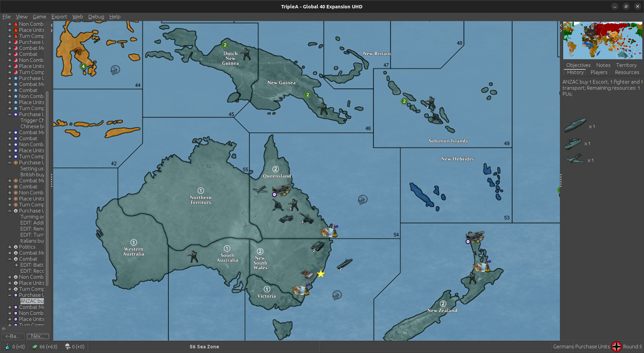Open the Help menu
Image resolution: width=644 pixels, height=353 pixels.
(x=115, y=16)
